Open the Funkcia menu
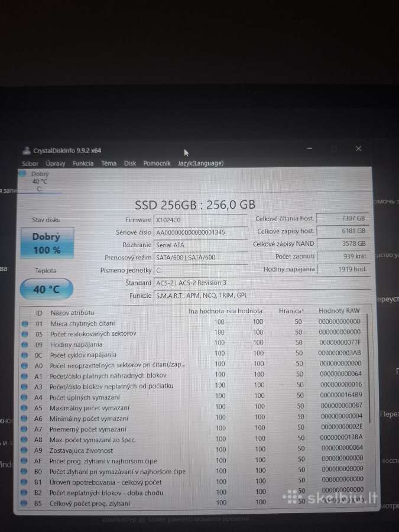This screenshot has width=399, height=532. (x=83, y=163)
